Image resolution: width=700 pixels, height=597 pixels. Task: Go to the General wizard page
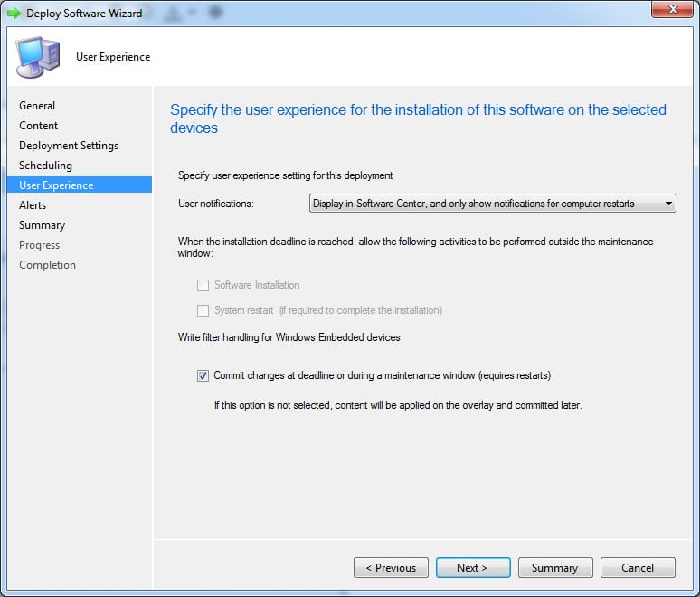point(37,106)
